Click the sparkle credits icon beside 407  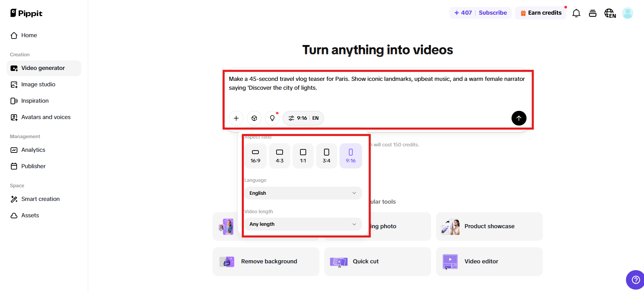click(x=457, y=13)
